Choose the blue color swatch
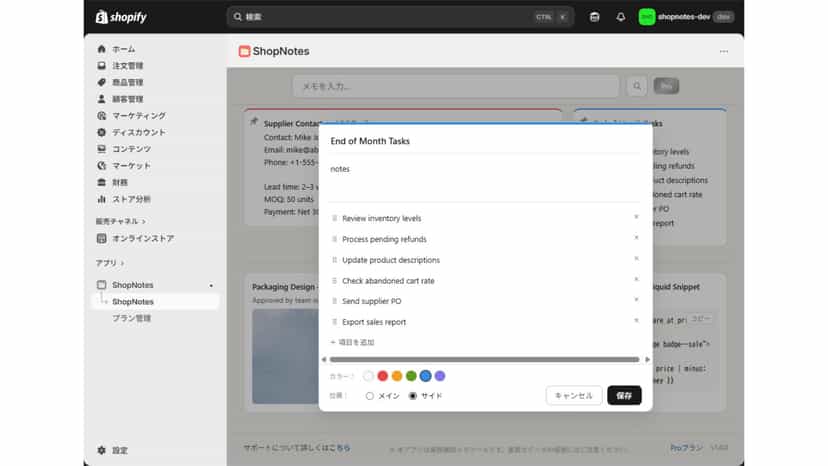Image resolution: width=828 pixels, height=466 pixels. 425,376
